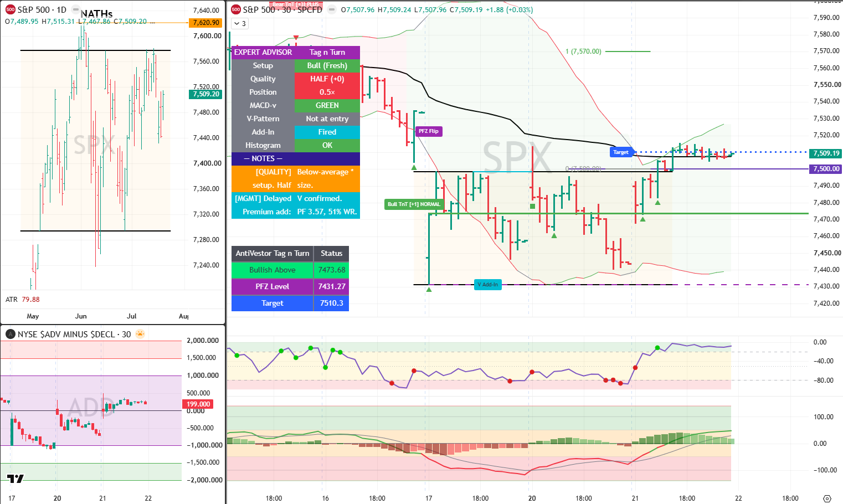843x504 pixels.
Task: Click the red down-triangle signal marker
Action: (296, 38)
